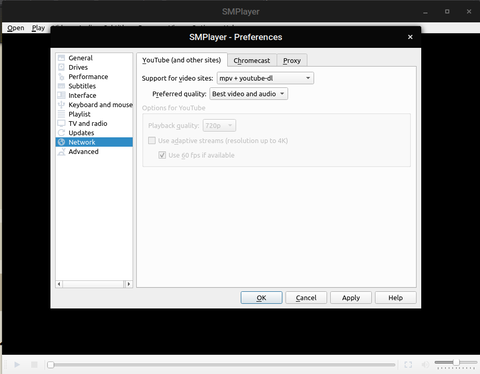Open Keyboard and mouse settings icon
The width and height of the screenshot is (480, 374).
(x=61, y=105)
